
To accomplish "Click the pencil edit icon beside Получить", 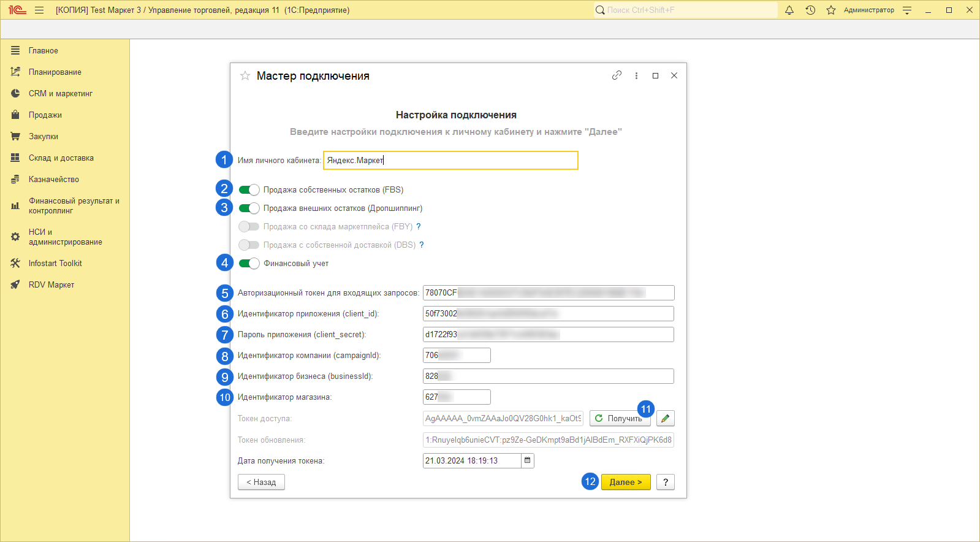I will point(665,418).
